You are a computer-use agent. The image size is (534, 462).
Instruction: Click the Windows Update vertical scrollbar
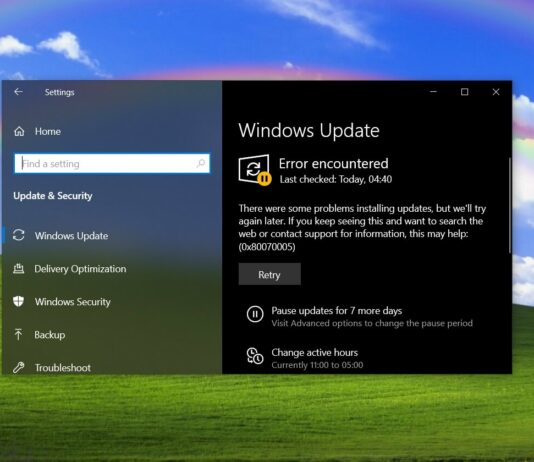coord(509,205)
